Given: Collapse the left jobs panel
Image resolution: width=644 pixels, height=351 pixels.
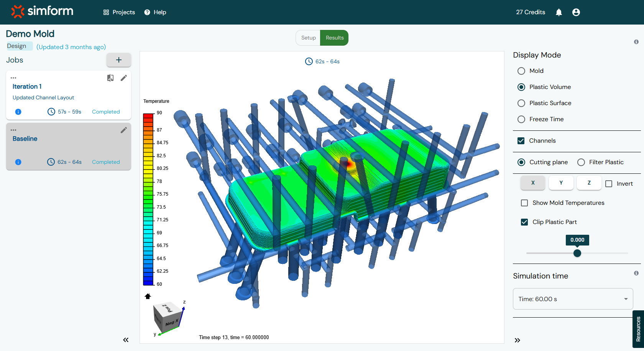Looking at the screenshot, I should click(126, 340).
